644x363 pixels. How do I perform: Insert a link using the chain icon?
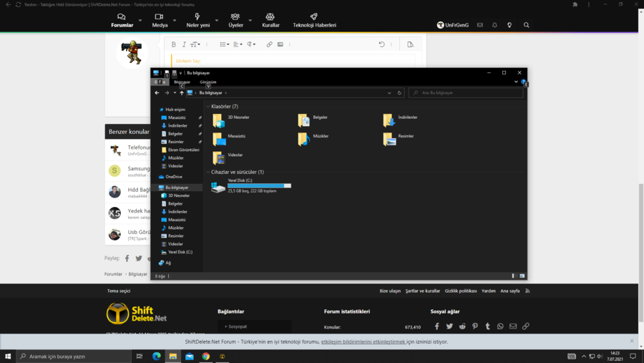click(269, 44)
